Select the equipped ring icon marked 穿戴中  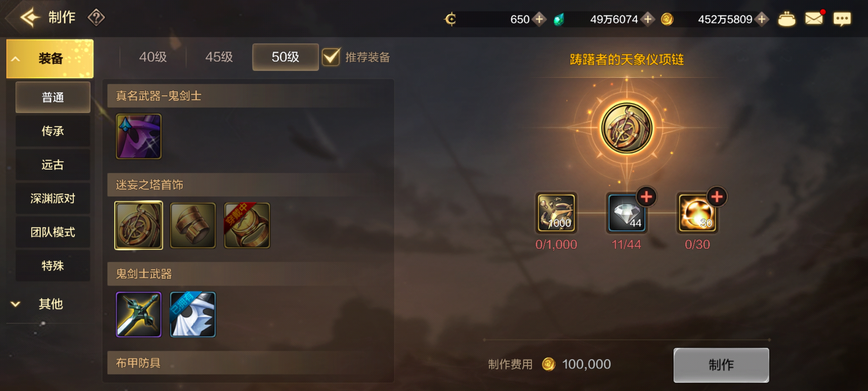tap(247, 225)
